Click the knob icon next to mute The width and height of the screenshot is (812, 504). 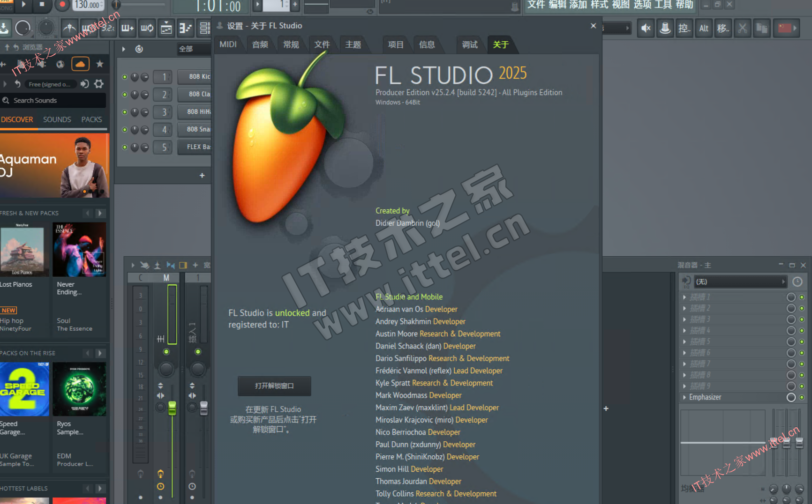665,29
